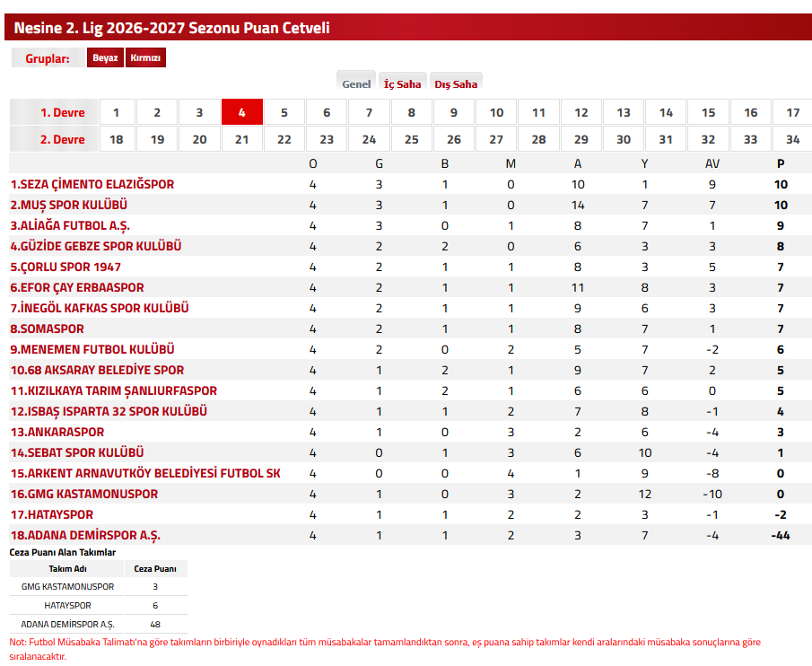Image resolution: width=812 pixels, height=666 pixels.
Task: Select week 3 in 1. Devre
Action: click(x=199, y=112)
